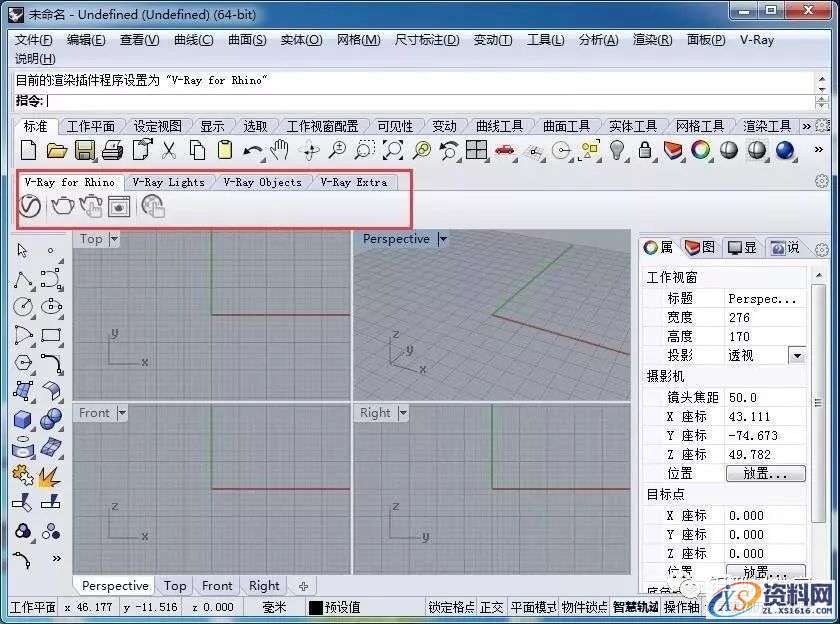
Task: Open a file using the folder icon
Action: tap(57, 150)
